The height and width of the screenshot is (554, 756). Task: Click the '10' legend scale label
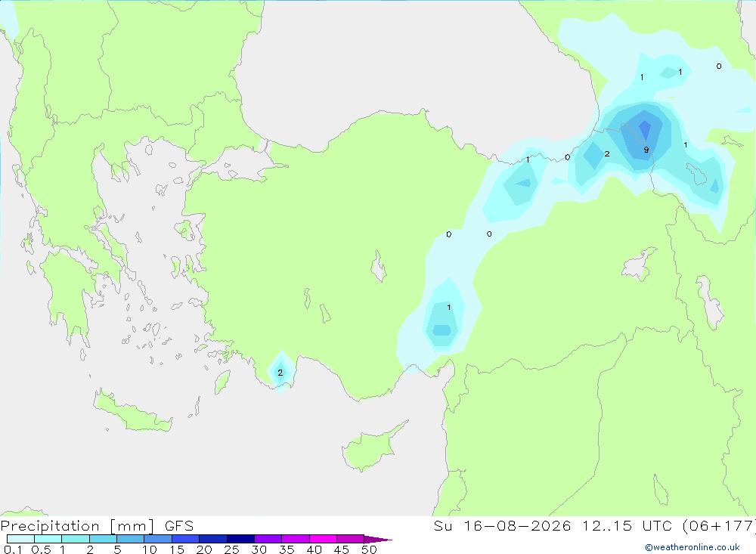pyautogui.click(x=150, y=549)
